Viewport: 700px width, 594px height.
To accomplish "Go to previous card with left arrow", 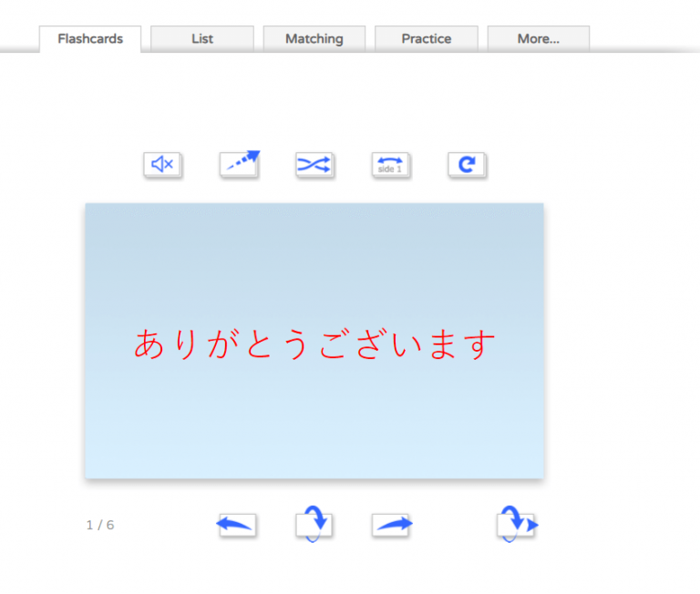I will click(x=237, y=525).
